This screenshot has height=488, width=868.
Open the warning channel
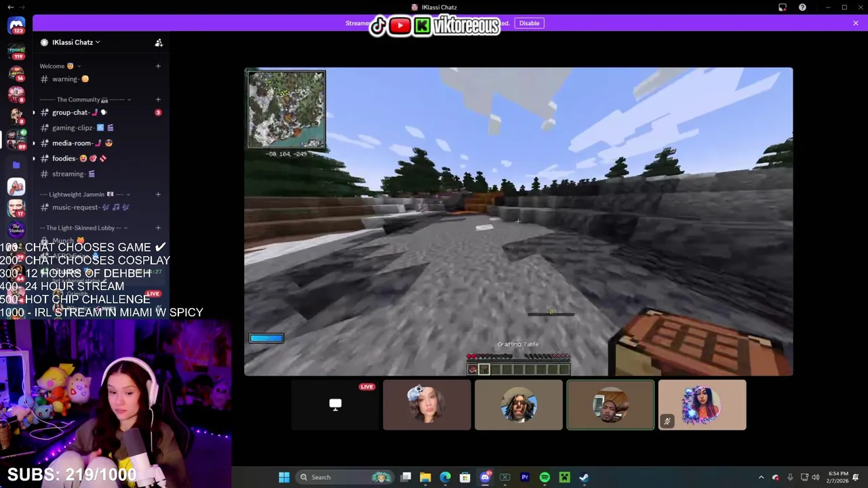[100, 79]
